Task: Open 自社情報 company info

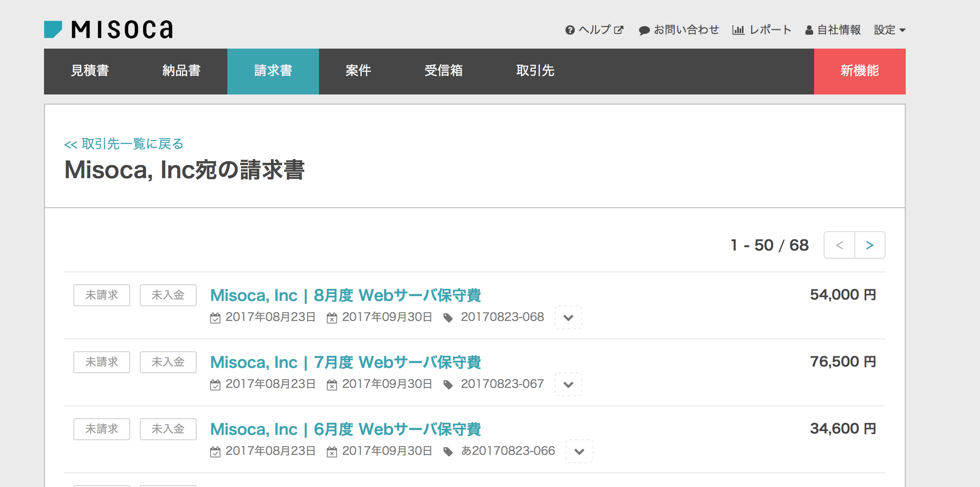Action: (833, 30)
